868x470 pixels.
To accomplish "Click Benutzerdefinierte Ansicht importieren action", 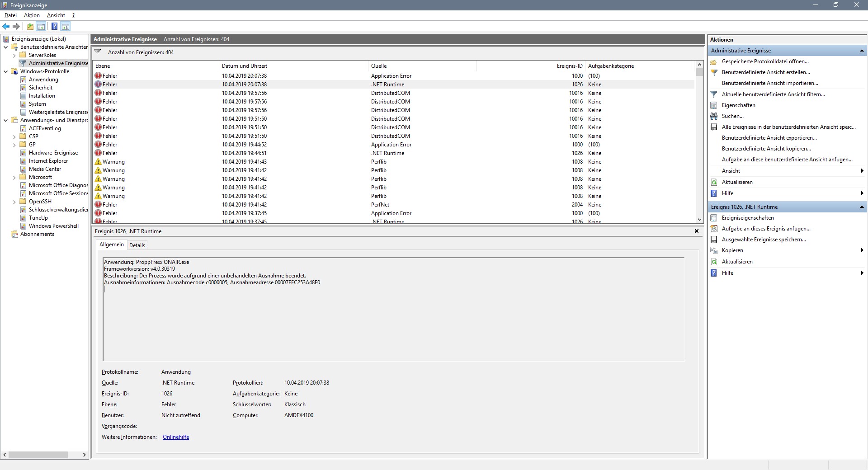I will [770, 83].
